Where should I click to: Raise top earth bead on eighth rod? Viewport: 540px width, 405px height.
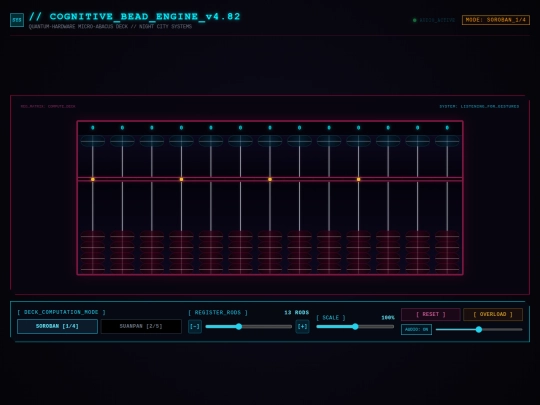[x=300, y=236]
